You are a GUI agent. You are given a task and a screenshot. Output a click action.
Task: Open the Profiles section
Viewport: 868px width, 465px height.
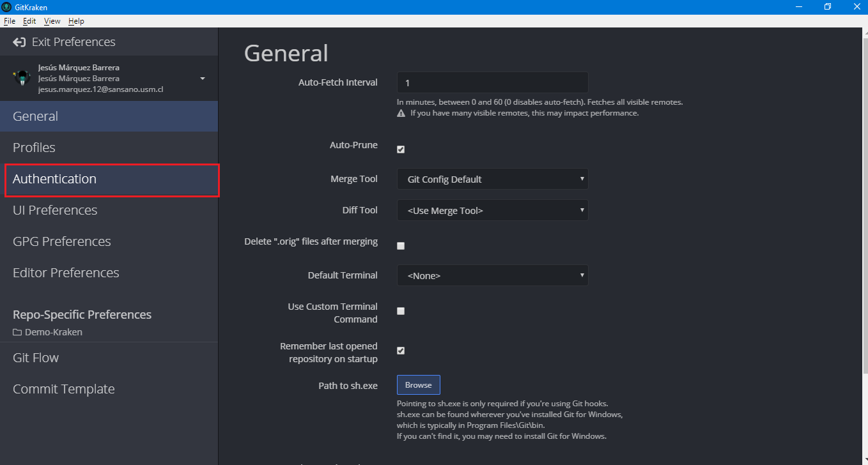[x=109, y=148]
